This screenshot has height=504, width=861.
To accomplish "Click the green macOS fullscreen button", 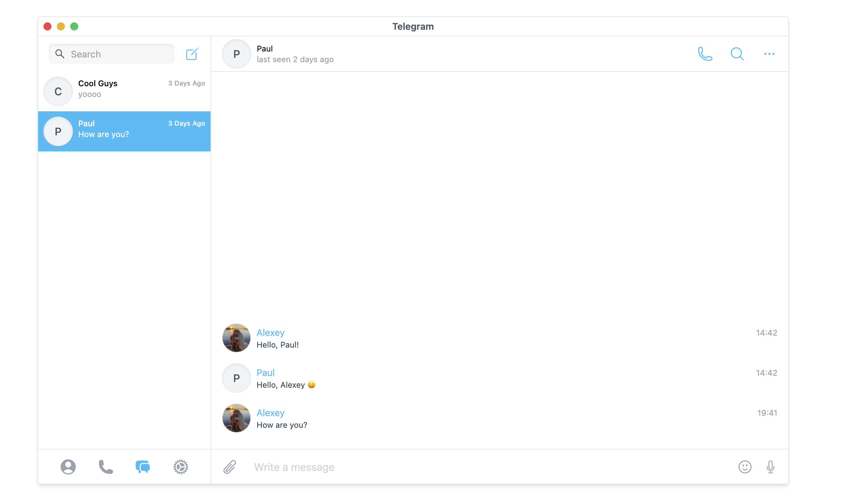I will 74,26.
